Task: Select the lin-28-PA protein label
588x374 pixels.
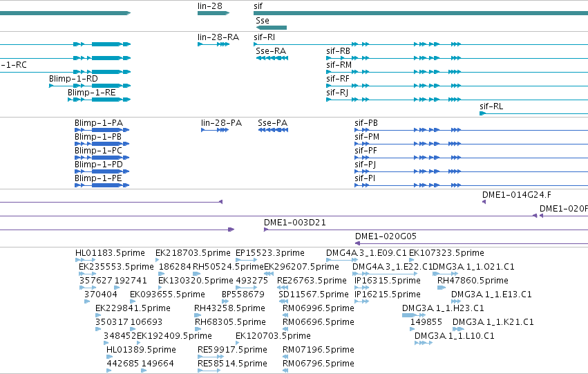Action: click(222, 123)
